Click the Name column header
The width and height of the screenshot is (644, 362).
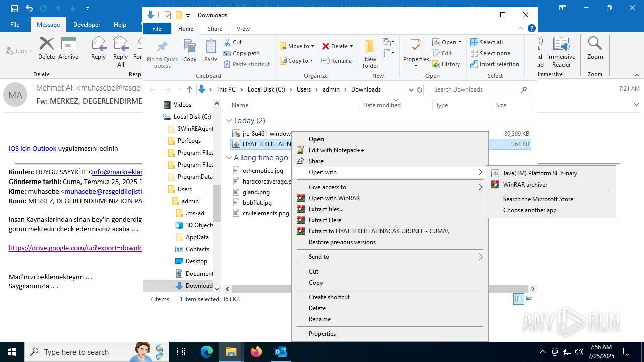coord(294,105)
